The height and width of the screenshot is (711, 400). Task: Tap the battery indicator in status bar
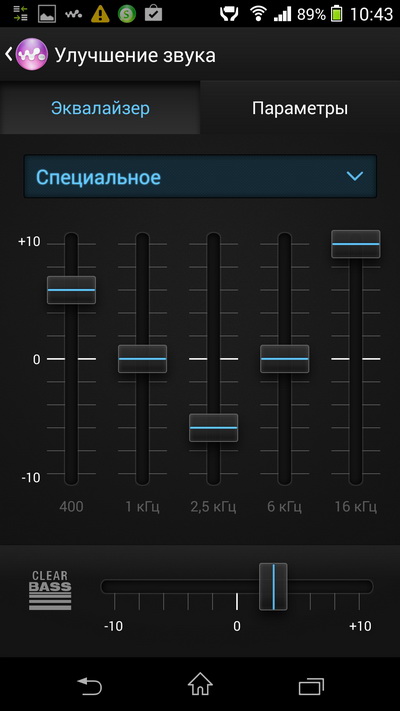point(337,14)
